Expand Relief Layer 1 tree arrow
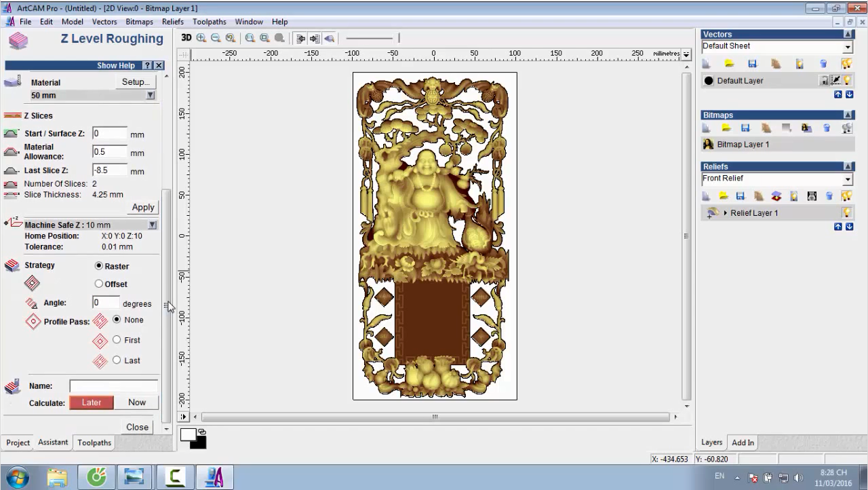 pyautogui.click(x=726, y=213)
